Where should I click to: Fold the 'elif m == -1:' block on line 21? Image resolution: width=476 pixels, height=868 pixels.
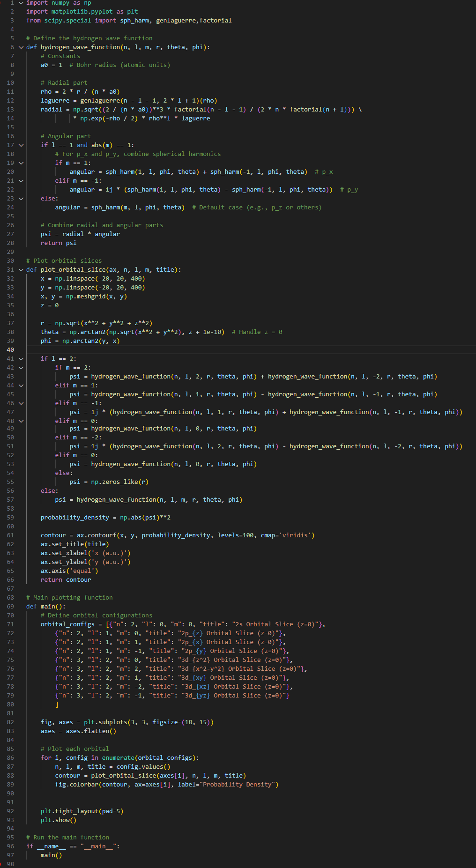click(21, 181)
